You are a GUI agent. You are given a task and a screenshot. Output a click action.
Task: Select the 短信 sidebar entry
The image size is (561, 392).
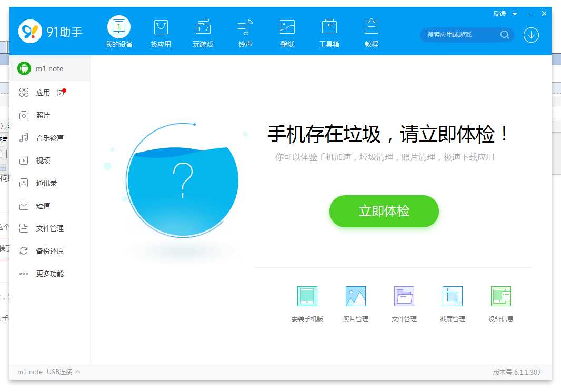click(x=49, y=206)
